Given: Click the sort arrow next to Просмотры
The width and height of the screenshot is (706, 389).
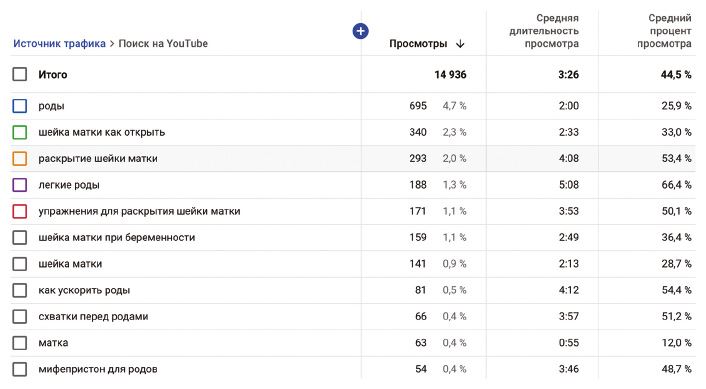Looking at the screenshot, I should pyautogui.click(x=460, y=44).
